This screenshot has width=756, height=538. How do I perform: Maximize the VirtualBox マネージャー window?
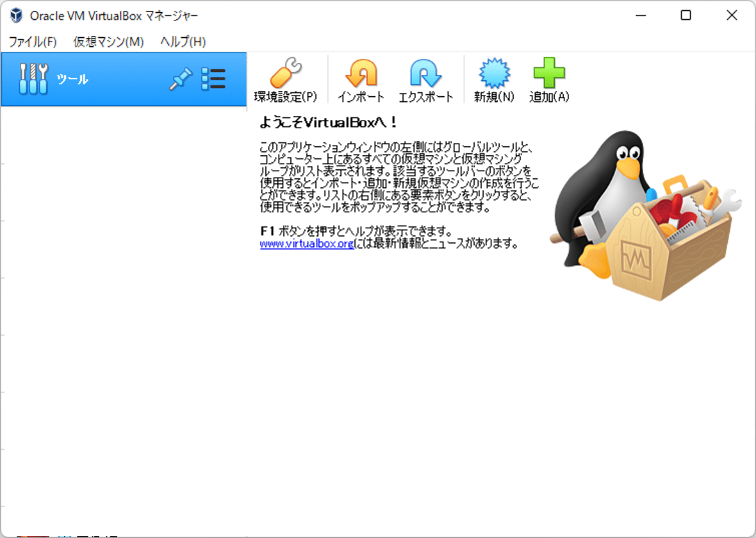[x=686, y=15]
